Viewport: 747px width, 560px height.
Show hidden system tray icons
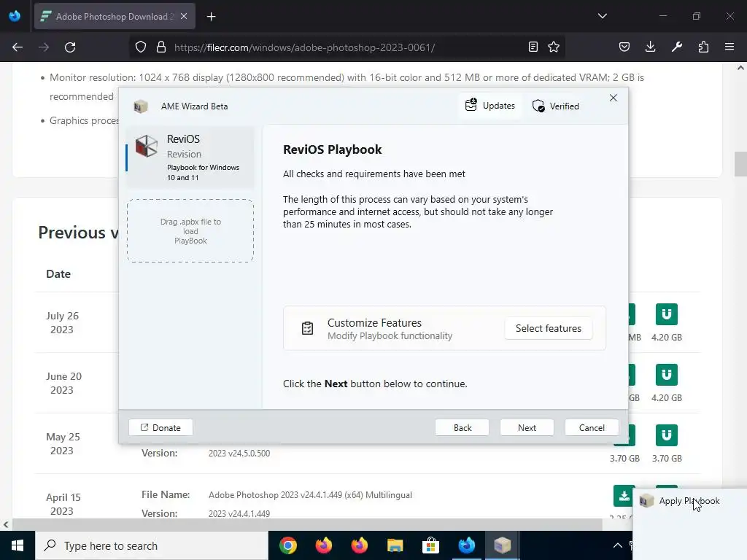pyautogui.click(x=617, y=545)
